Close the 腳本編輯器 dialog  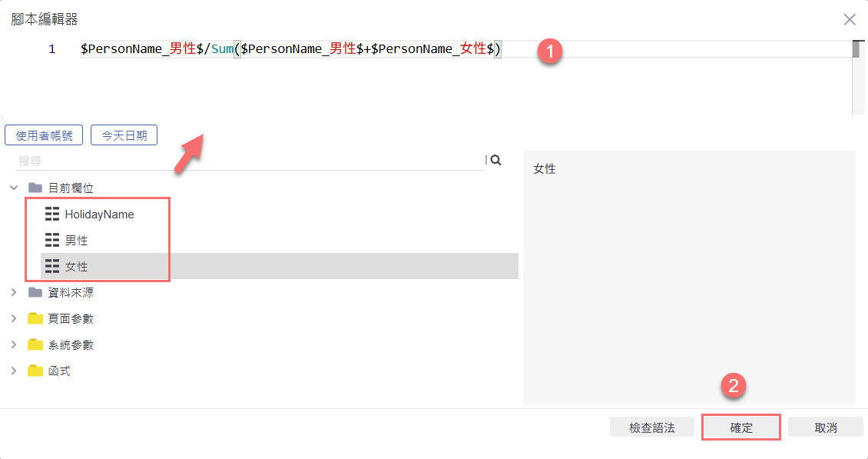[850, 19]
